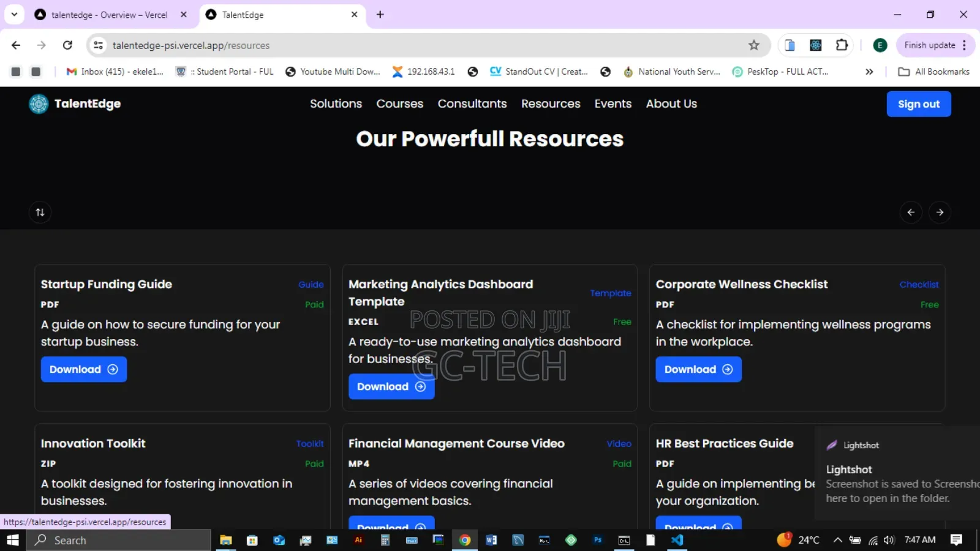Close the Vercel Overview tab
Image resolution: width=980 pixels, height=551 pixels.
pos(184,15)
